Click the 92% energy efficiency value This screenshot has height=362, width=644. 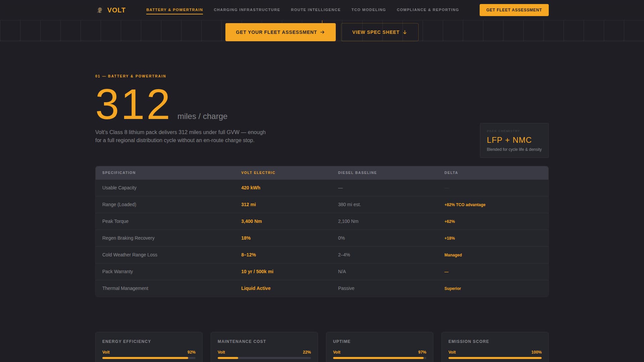(x=192, y=352)
